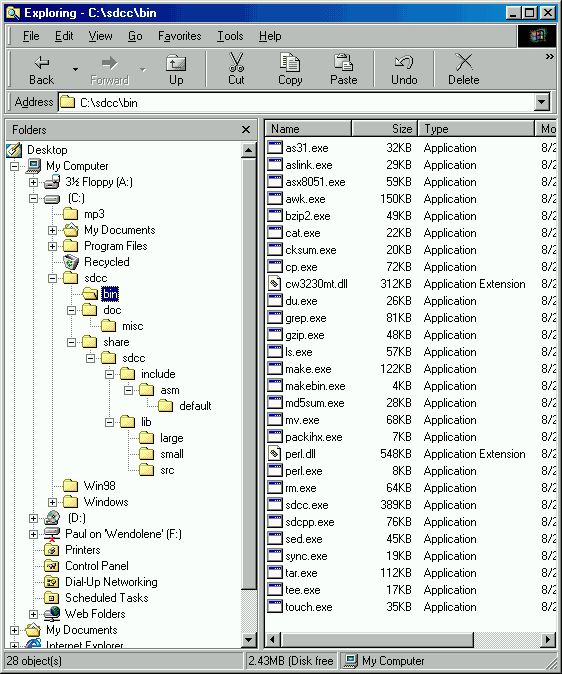Undo the last action
This screenshot has height=674, width=562.
tap(404, 70)
